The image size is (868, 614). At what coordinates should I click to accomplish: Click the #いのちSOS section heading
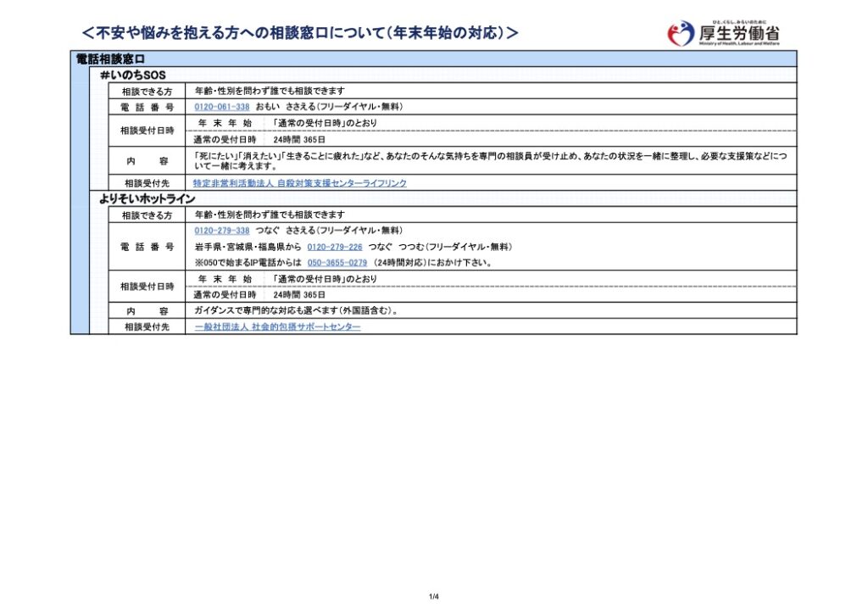pos(133,75)
